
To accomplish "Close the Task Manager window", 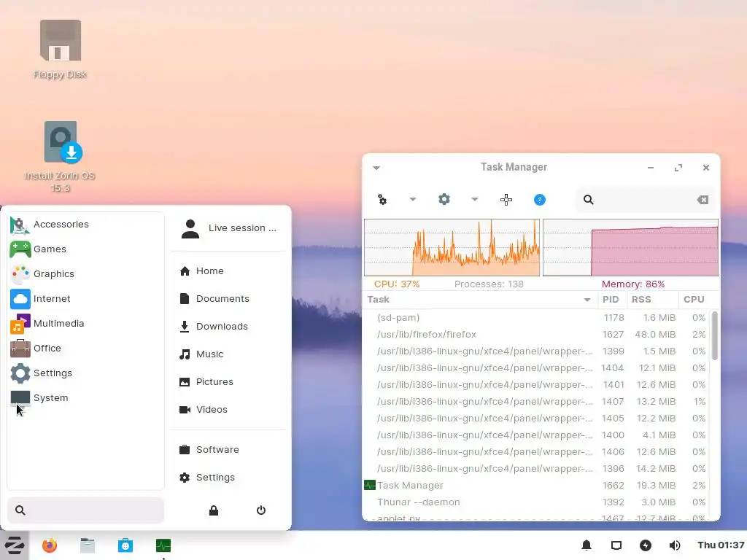I will pyautogui.click(x=706, y=168).
